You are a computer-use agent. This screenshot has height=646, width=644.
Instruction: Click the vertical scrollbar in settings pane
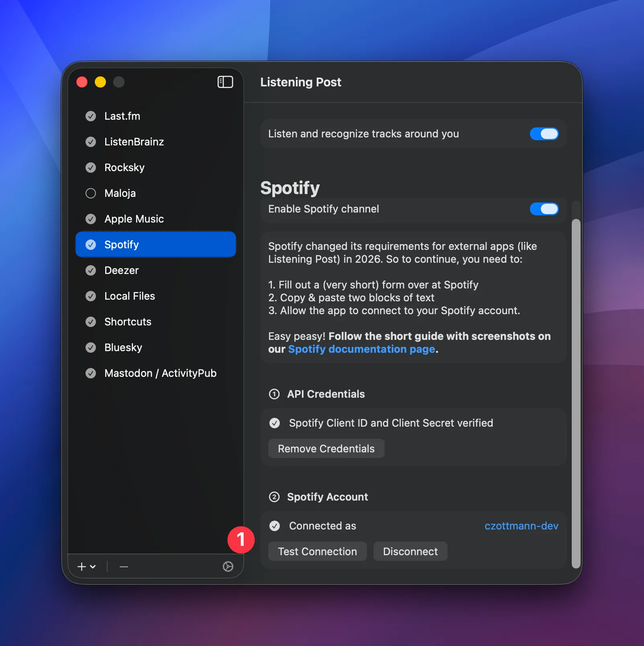tap(576, 393)
